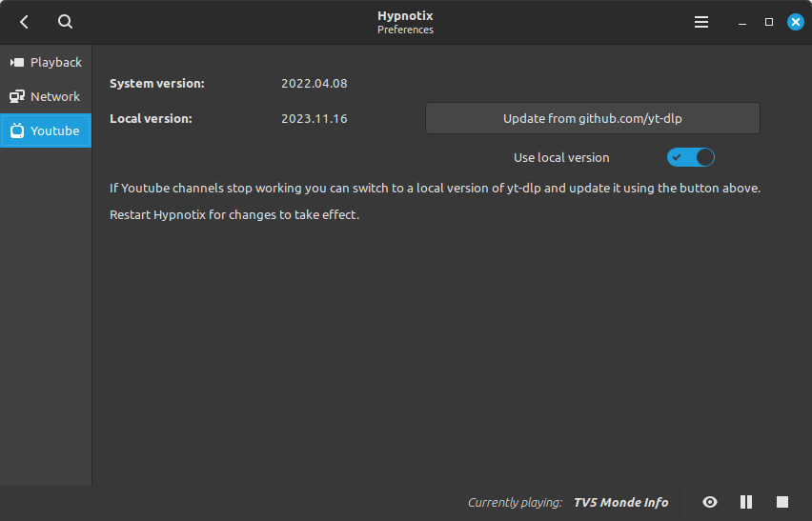Stop playback with the square button
The image size is (812, 521).
coord(782,502)
